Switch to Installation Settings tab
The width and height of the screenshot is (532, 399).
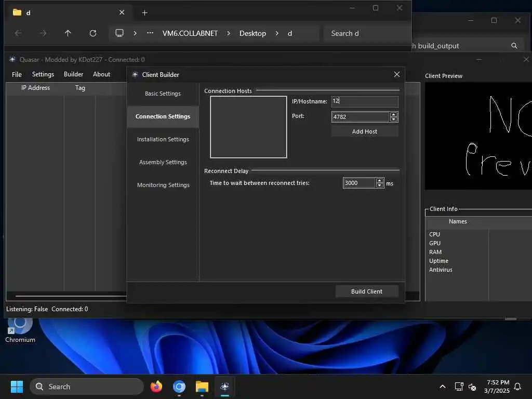(x=163, y=139)
